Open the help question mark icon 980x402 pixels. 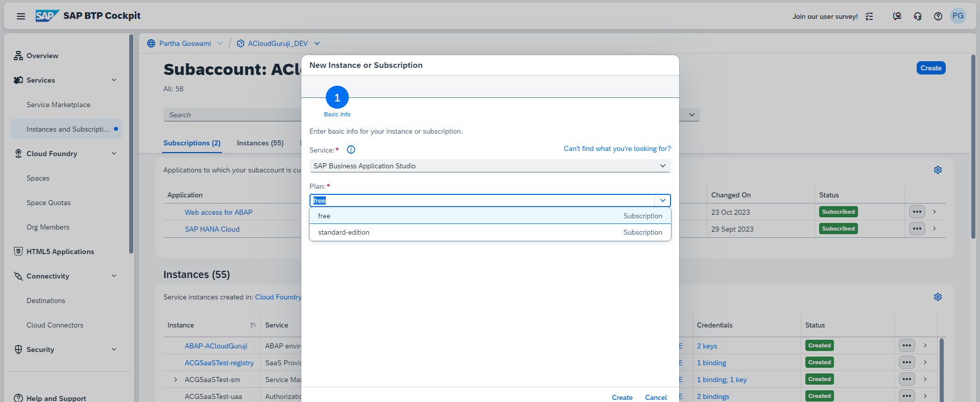[x=938, y=16]
